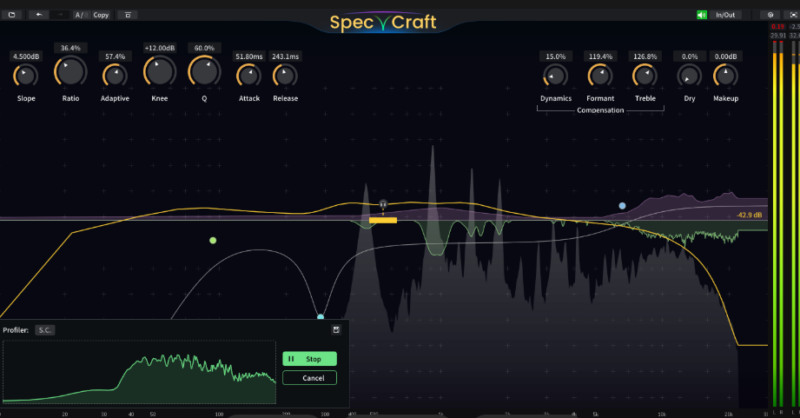Click the Attack value field 51.80ms

pos(249,56)
